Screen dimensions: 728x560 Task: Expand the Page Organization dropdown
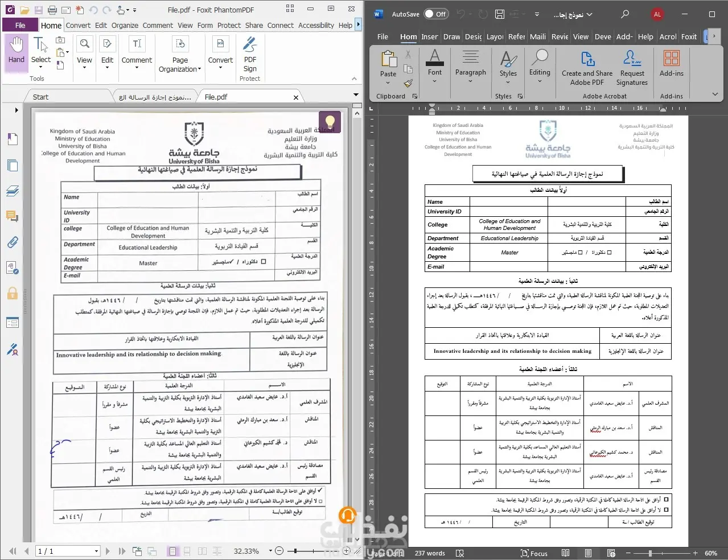[x=199, y=69]
